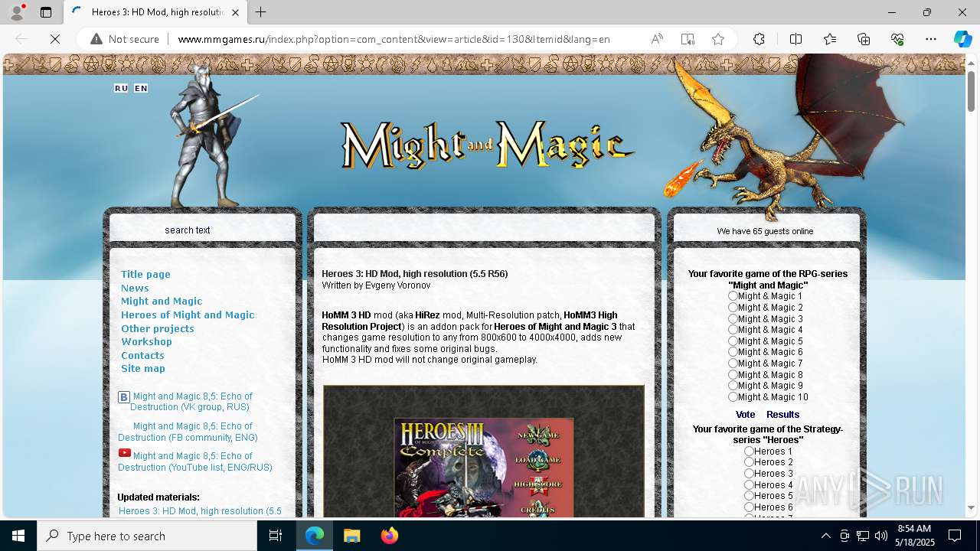Open the Collections icon

tap(864, 39)
